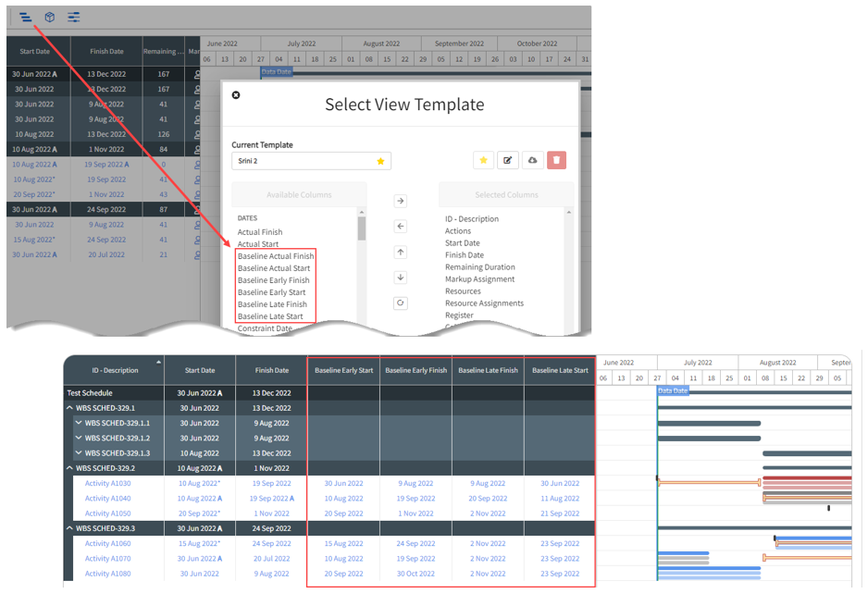
Task: Select Actions in Selected Columns
Action: tap(458, 231)
